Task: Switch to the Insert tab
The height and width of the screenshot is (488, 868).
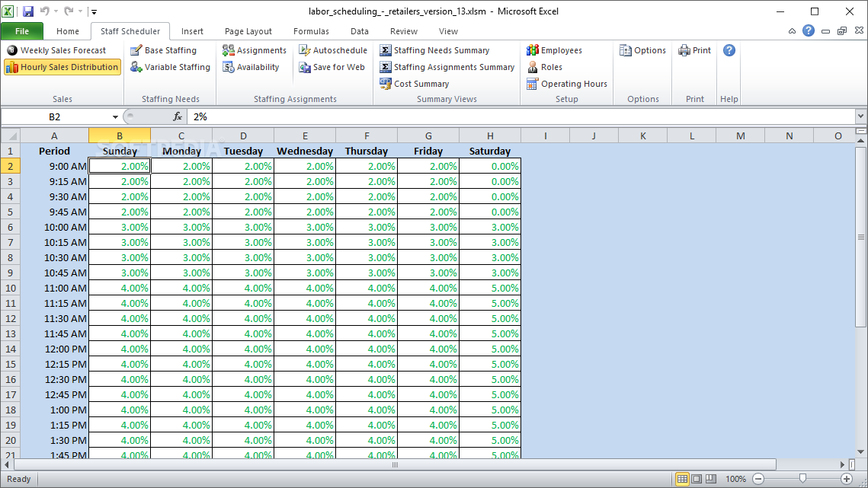Action: click(192, 31)
